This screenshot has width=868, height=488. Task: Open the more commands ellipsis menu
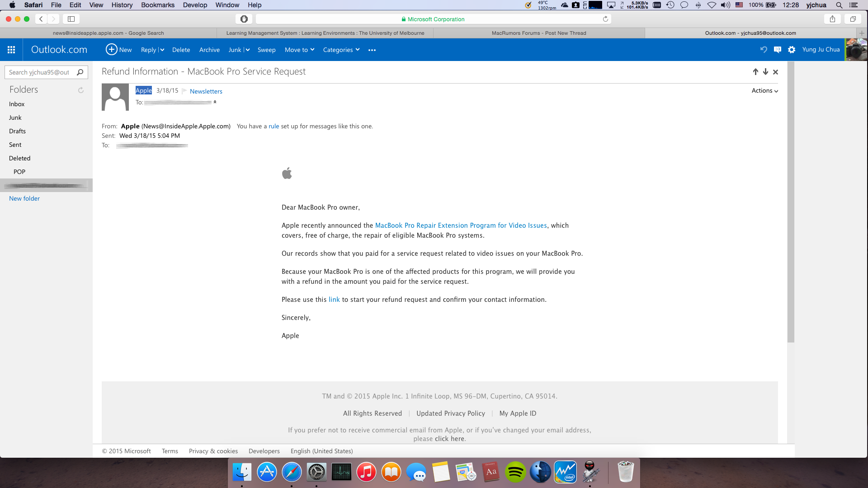coord(372,50)
